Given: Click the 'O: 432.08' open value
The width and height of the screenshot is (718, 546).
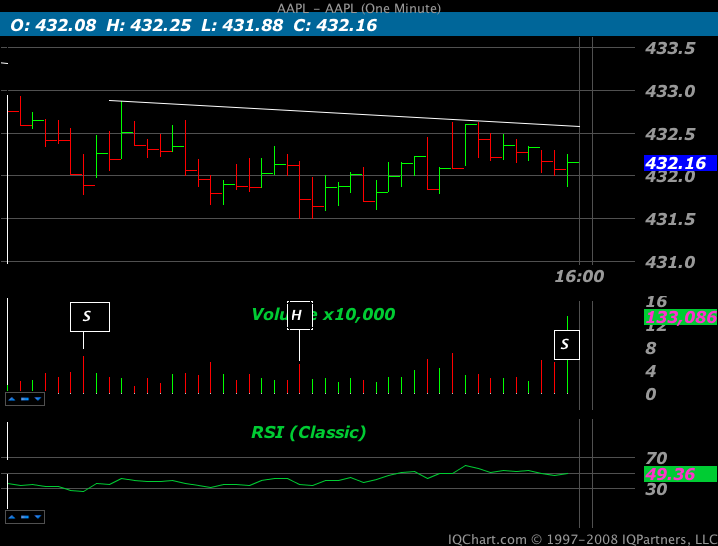Looking at the screenshot, I should [x=53, y=25].
